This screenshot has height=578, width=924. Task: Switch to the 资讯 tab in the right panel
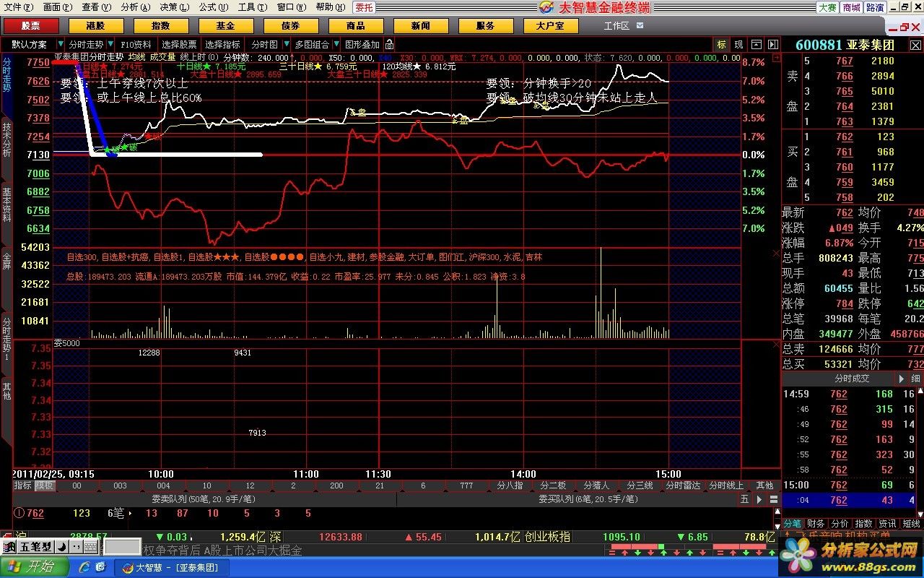[887, 524]
